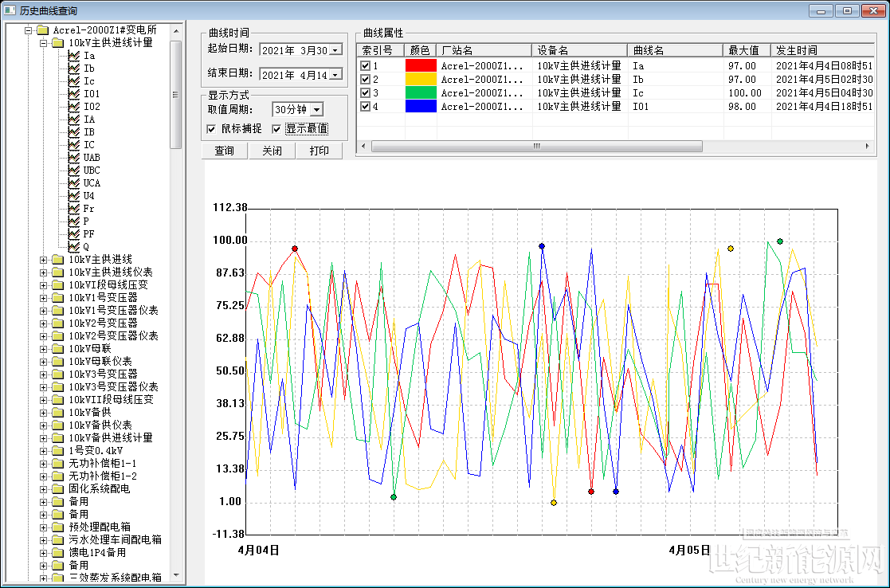The width and height of the screenshot is (890, 588).
Task: Click the 最大值 column header
Action: pos(746,50)
